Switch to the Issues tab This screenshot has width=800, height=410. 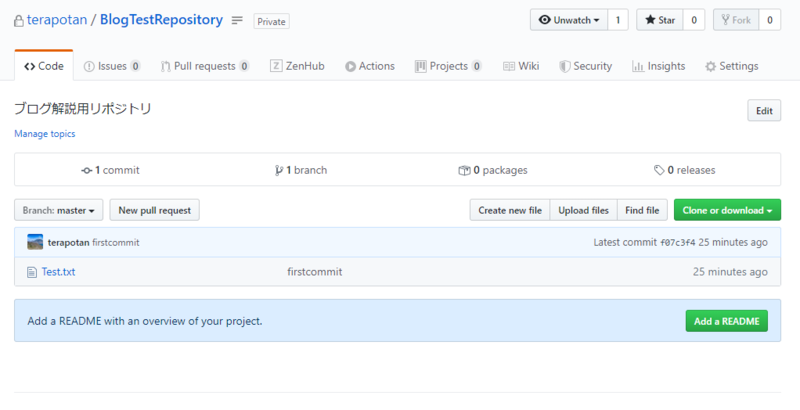click(x=112, y=66)
